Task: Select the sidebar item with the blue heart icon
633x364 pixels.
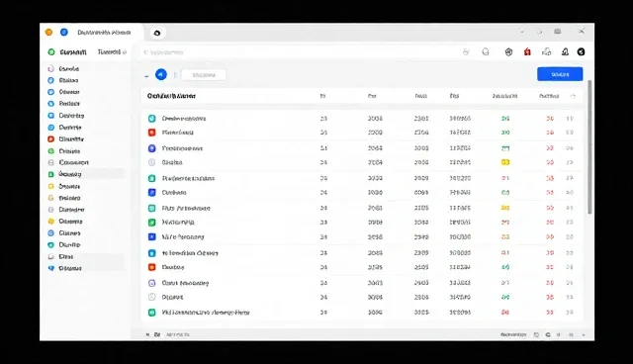Action: coord(65,268)
